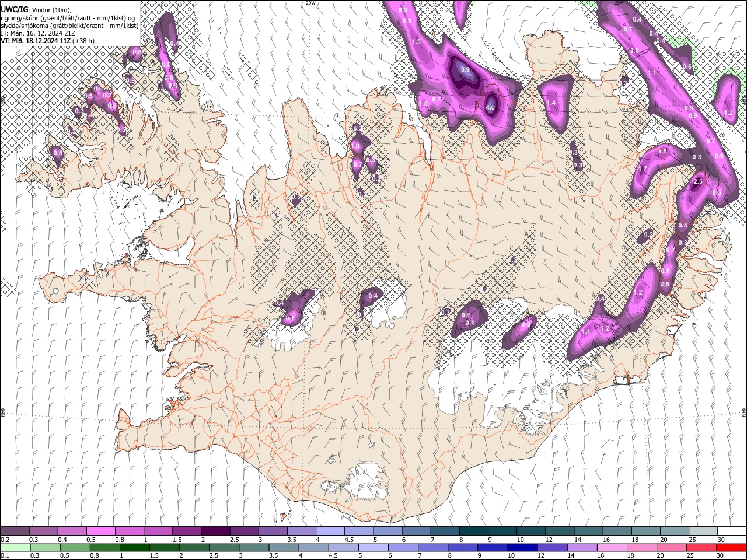Pick the upper legend swatch between 0.2 and 0.3
Image resolution: width=747 pixels, height=560 pixels.
[15, 531]
